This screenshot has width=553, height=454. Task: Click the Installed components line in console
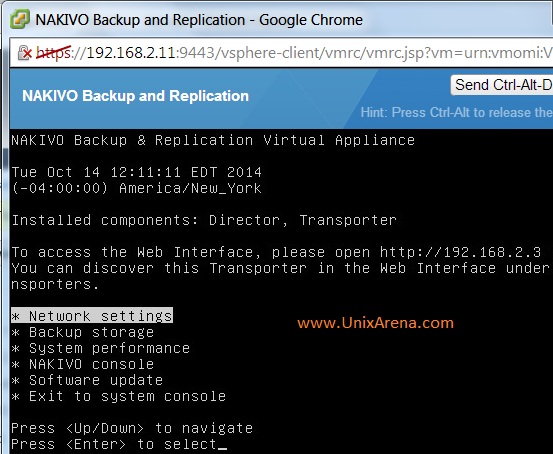pyautogui.click(x=204, y=220)
